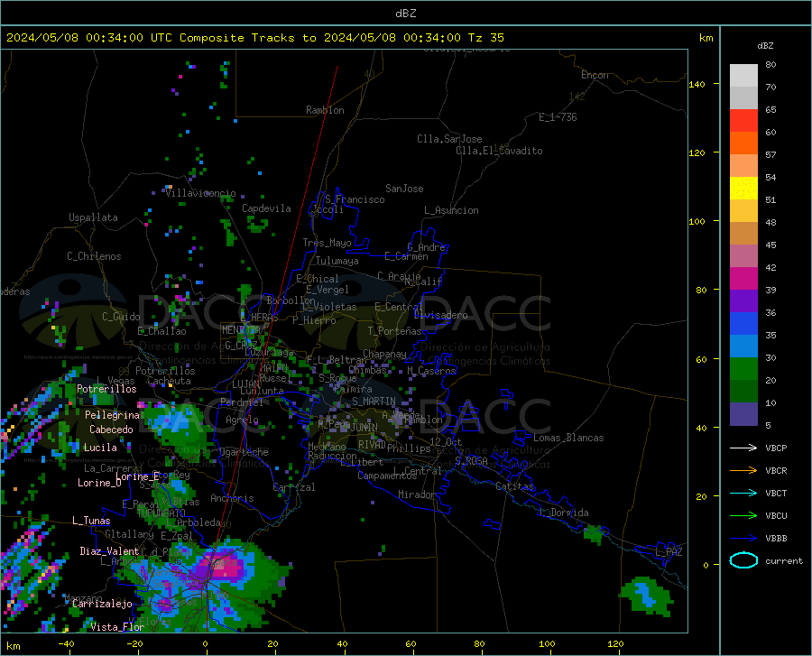Click the Cabecedo map label
Screen dimensions: 812x656
coord(111,430)
